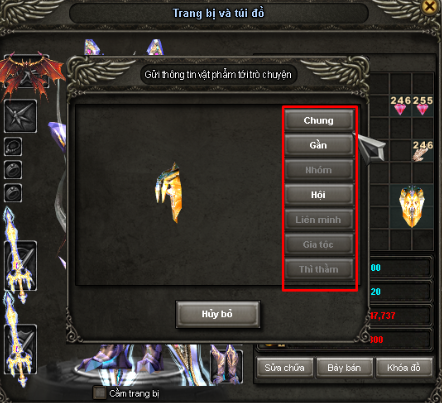Image resolution: width=442 pixels, height=403 pixels.
Task: Close the Trang bị và túi đồ window
Action: [x=429, y=6]
